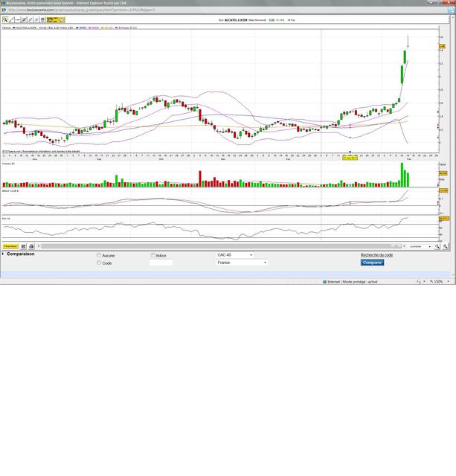
Task: Select the Code radio button
Action: click(x=99, y=263)
